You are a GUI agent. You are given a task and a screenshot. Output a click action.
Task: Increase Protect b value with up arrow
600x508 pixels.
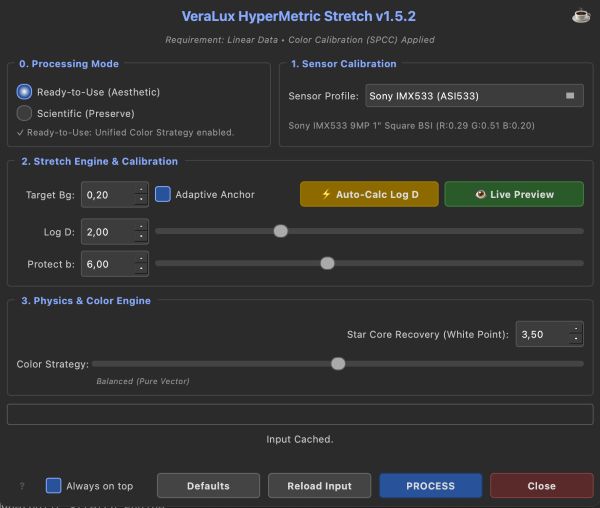click(141, 258)
